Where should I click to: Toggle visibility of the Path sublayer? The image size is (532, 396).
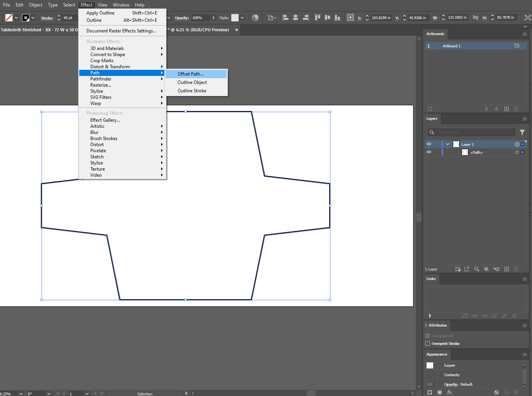(x=429, y=152)
